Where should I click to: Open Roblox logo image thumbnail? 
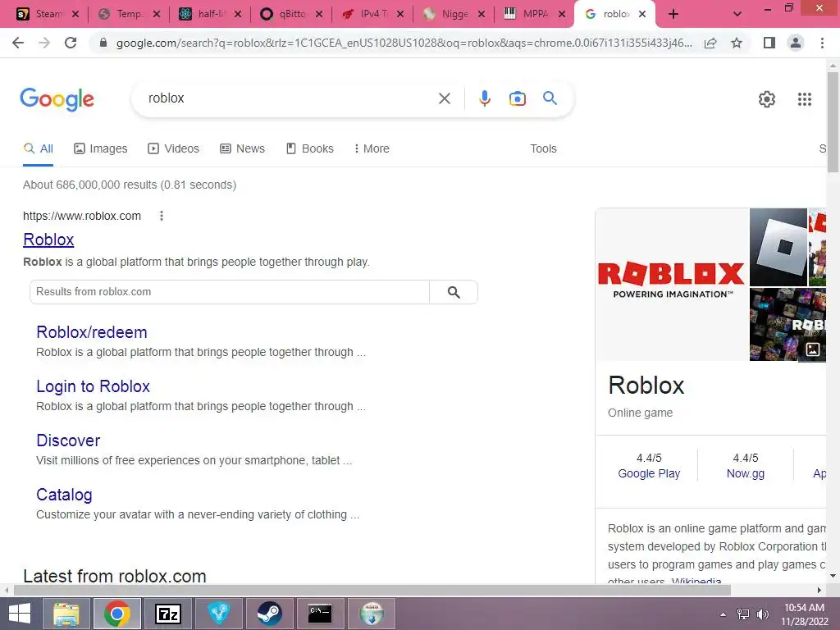click(672, 284)
